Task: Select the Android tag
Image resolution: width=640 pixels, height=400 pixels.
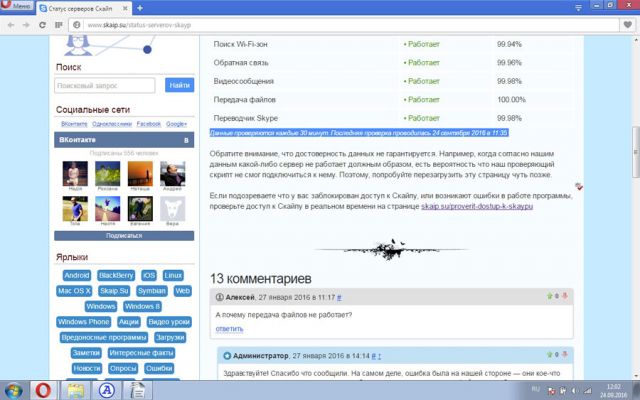Action: click(77, 276)
